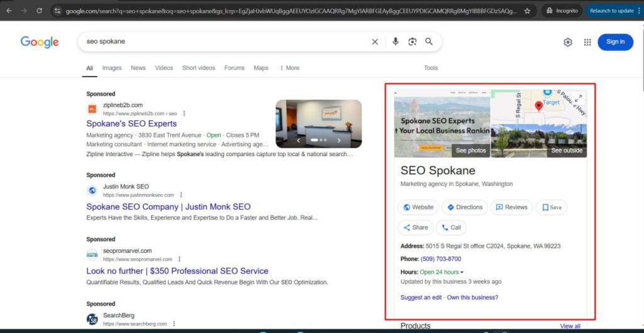Click View all products link
644x333 pixels.
tap(570, 326)
